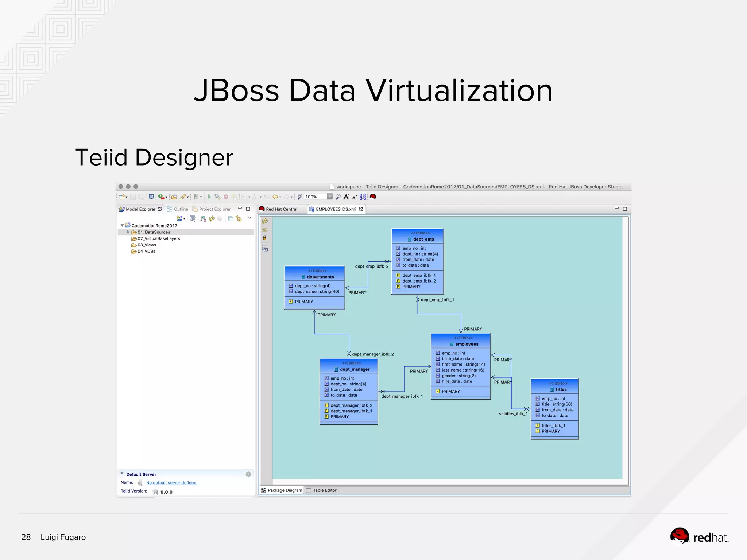Open the Model Explorer view menu triangle
Screen dimensions: 747x560
[249, 218]
